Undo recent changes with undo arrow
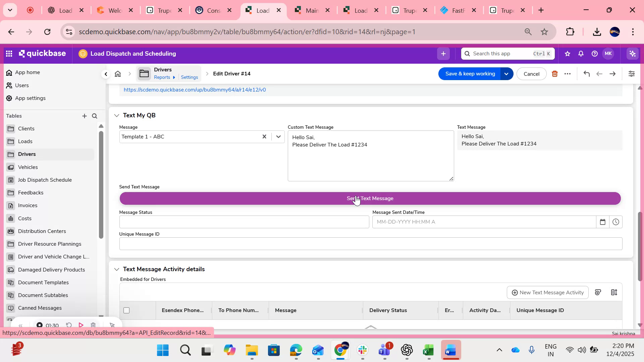Screen dimensions: 644x362 [x=587, y=74]
